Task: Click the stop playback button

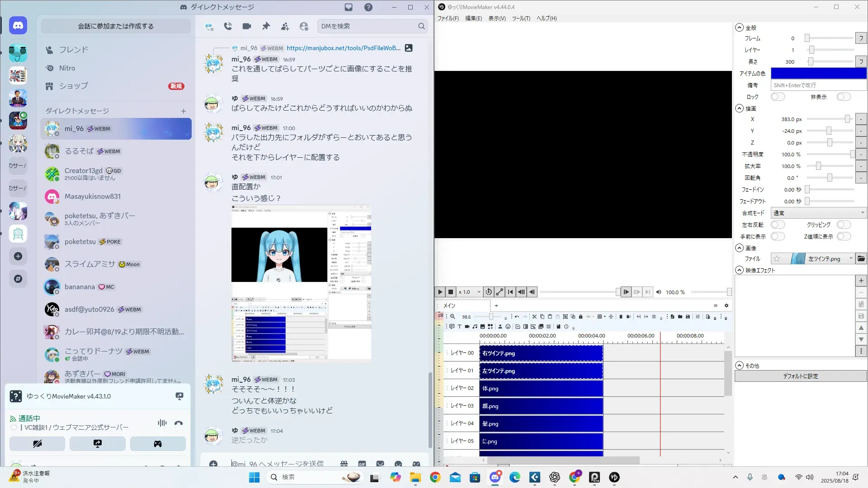Action: coord(450,292)
